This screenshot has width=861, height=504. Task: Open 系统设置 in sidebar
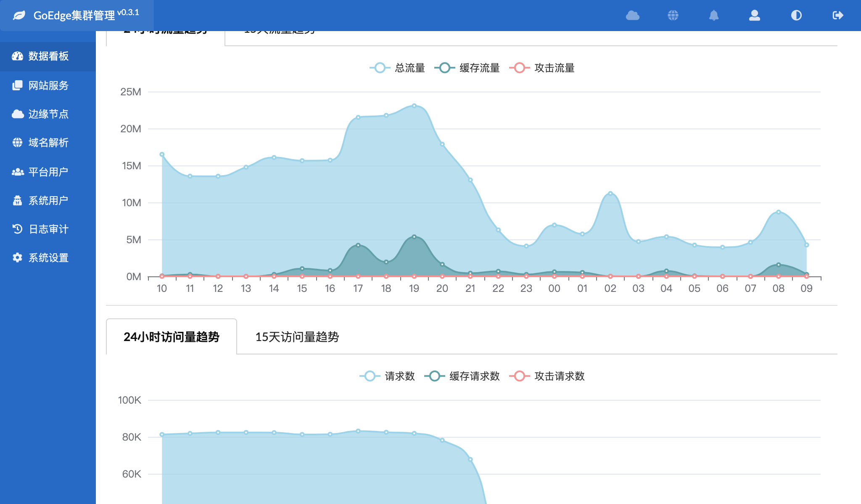48,257
